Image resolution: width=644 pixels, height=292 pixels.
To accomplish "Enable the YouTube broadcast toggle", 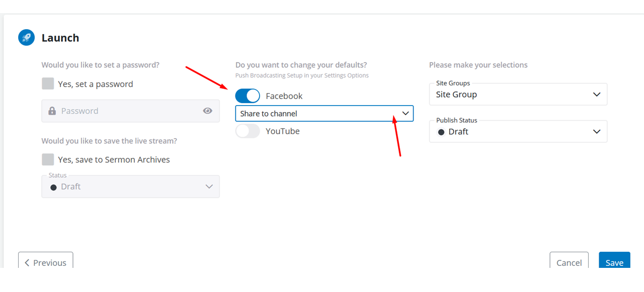I will pyautogui.click(x=248, y=131).
